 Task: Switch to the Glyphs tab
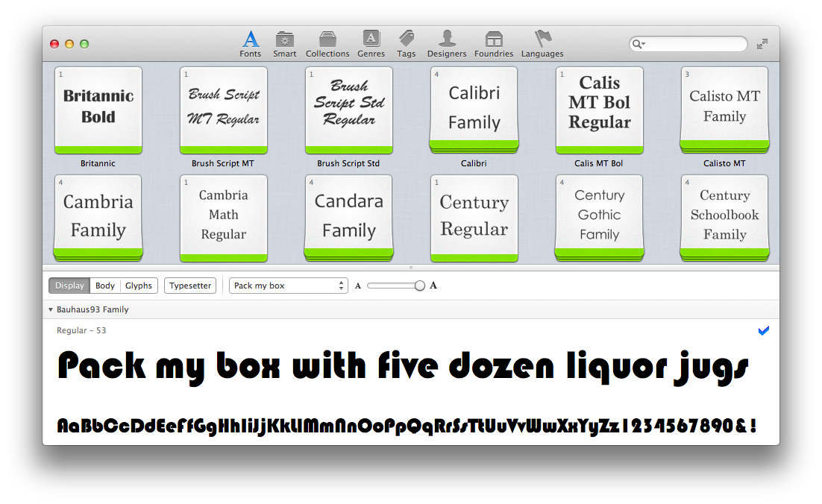pyautogui.click(x=139, y=286)
